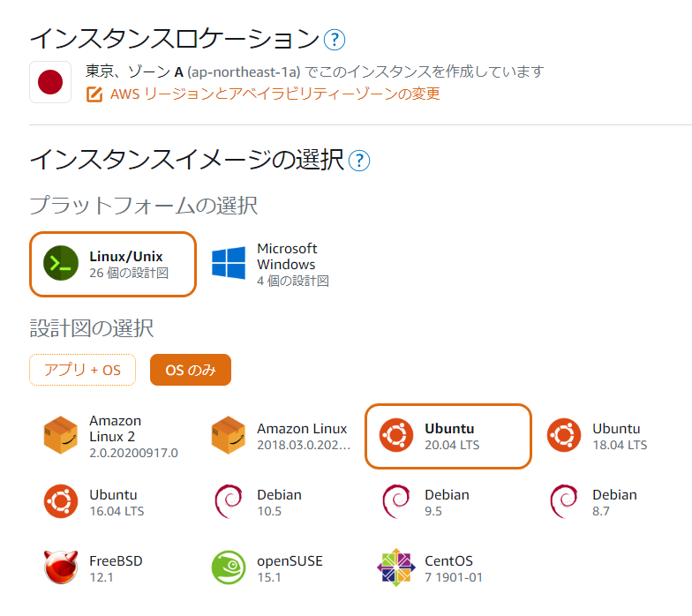Select the CentOS 7 logo icon
The height and width of the screenshot is (616, 692).
click(396, 567)
